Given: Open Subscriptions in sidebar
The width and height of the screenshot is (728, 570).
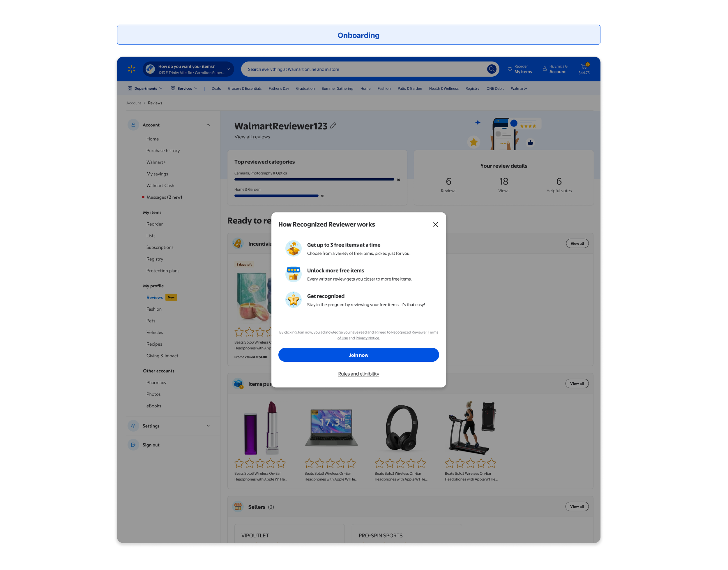Looking at the screenshot, I should pos(160,247).
